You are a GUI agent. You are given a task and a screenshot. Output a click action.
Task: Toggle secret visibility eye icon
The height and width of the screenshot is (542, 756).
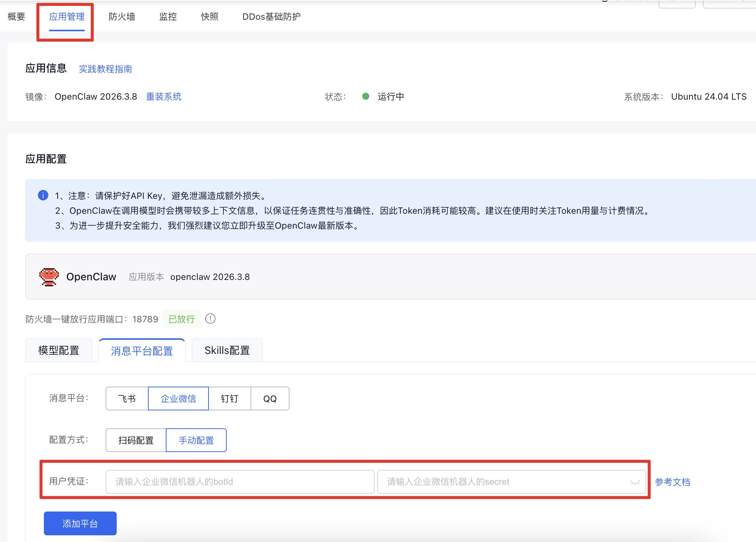(x=635, y=482)
